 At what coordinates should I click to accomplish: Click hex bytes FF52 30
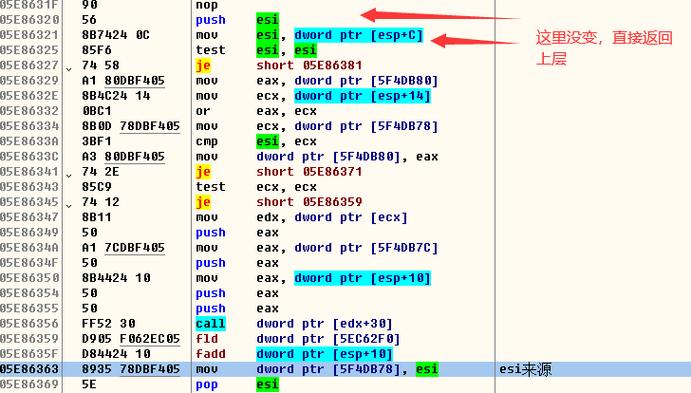coord(108,324)
